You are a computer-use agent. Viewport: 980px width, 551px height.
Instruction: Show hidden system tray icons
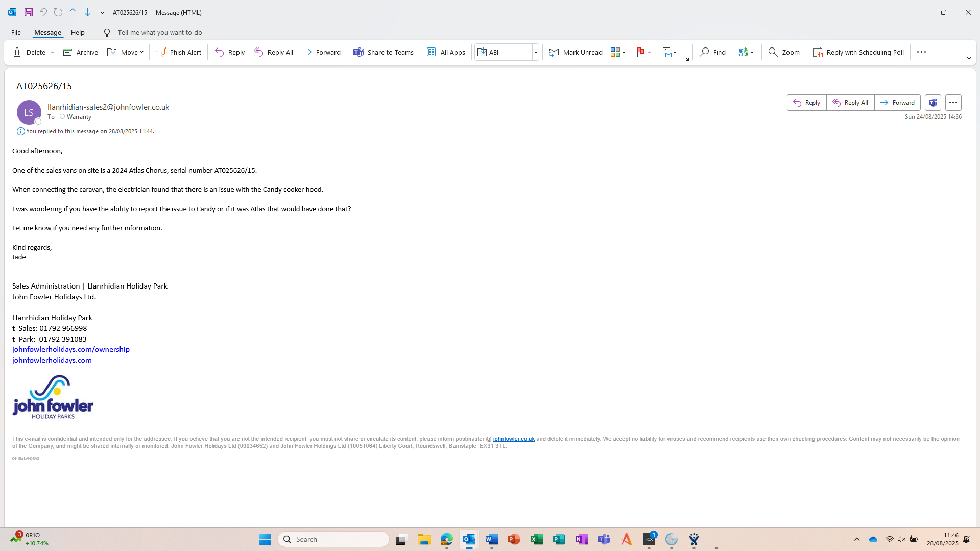[x=857, y=539]
